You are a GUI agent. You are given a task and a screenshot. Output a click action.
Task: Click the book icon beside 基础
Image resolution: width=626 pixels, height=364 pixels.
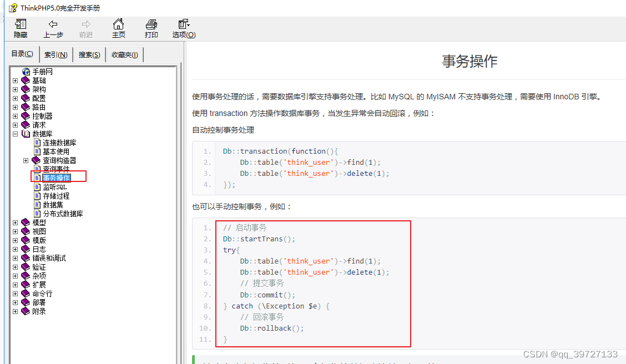pos(26,80)
